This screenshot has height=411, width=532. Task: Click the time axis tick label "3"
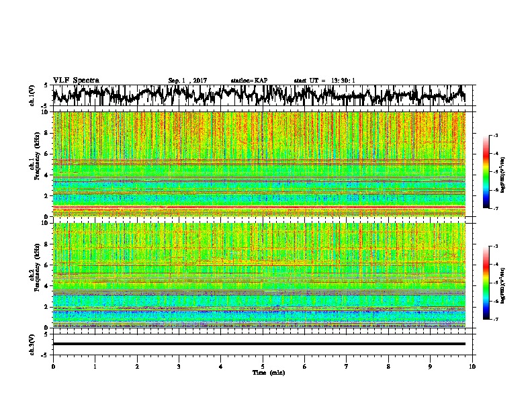179,367
